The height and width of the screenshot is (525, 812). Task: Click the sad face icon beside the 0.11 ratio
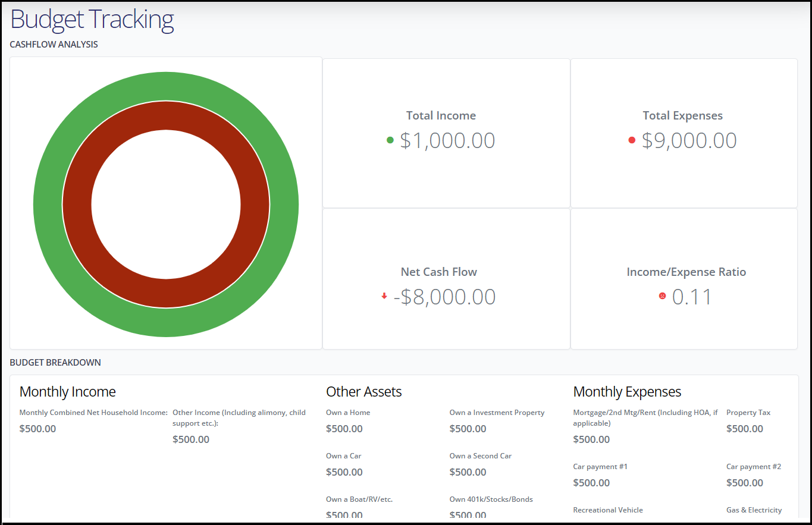pyautogui.click(x=662, y=296)
